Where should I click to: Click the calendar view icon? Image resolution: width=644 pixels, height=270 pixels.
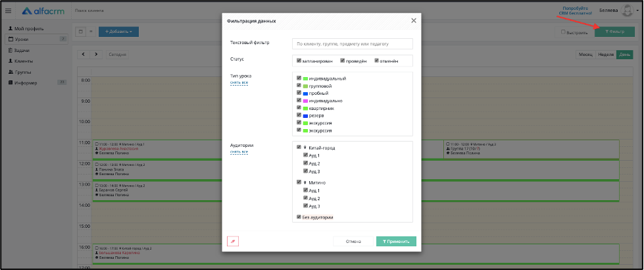81,32
